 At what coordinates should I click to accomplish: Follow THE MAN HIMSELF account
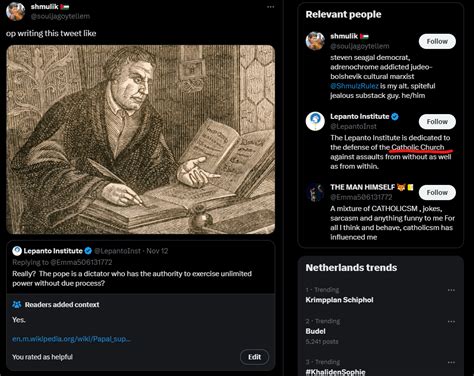(x=437, y=192)
